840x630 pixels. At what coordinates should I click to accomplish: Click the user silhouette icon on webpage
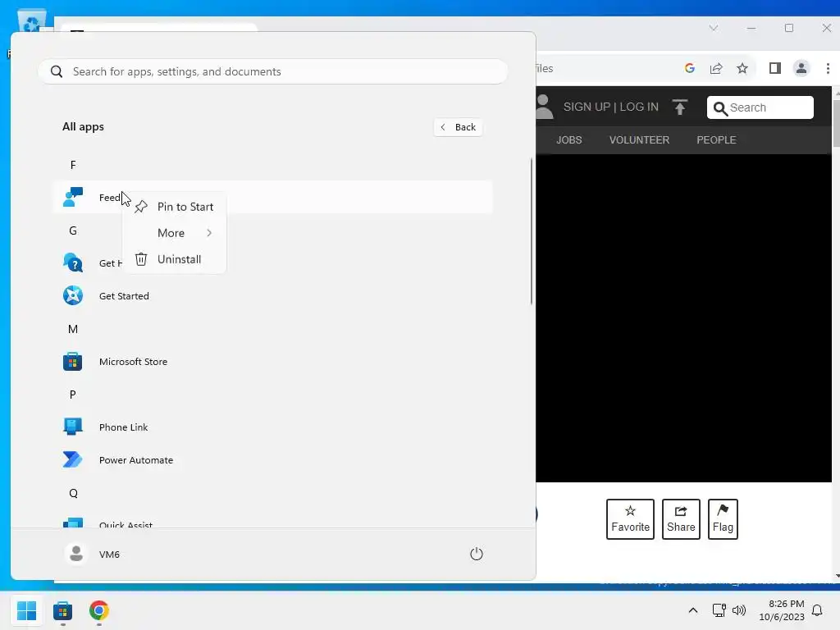(x=543, y=107)
